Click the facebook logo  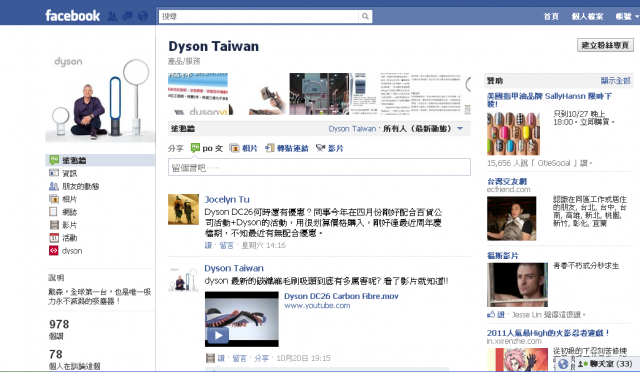point(73,16)
